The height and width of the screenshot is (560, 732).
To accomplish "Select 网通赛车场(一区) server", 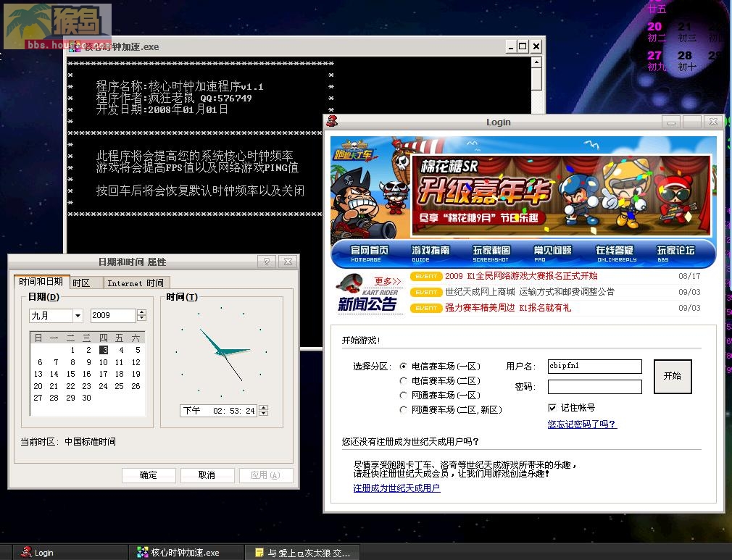I will (x=404, y=396).
